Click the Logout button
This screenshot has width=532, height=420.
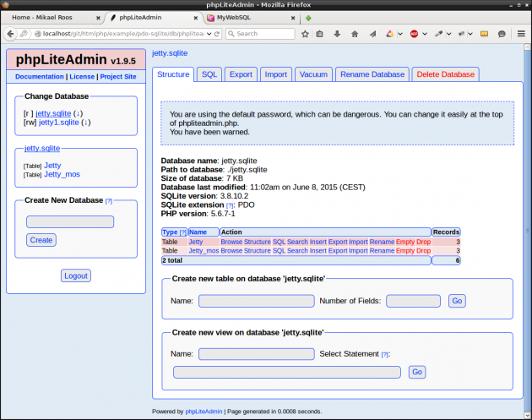76,275
